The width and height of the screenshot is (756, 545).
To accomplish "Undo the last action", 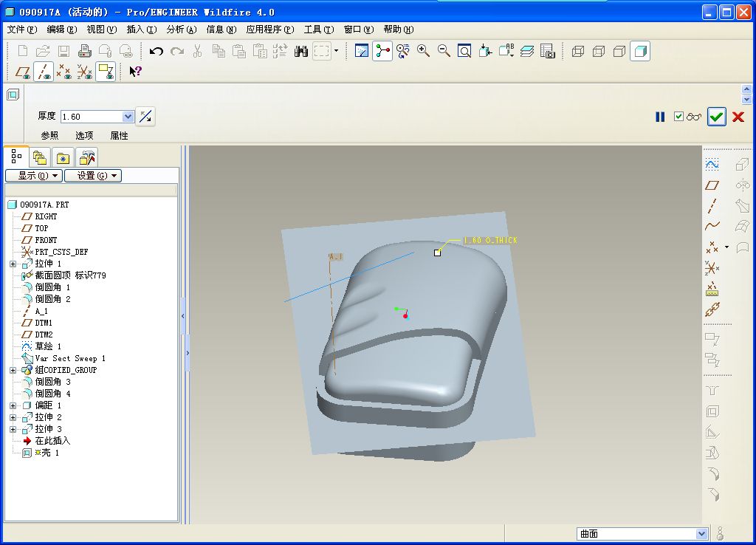I will pos(156,51).
